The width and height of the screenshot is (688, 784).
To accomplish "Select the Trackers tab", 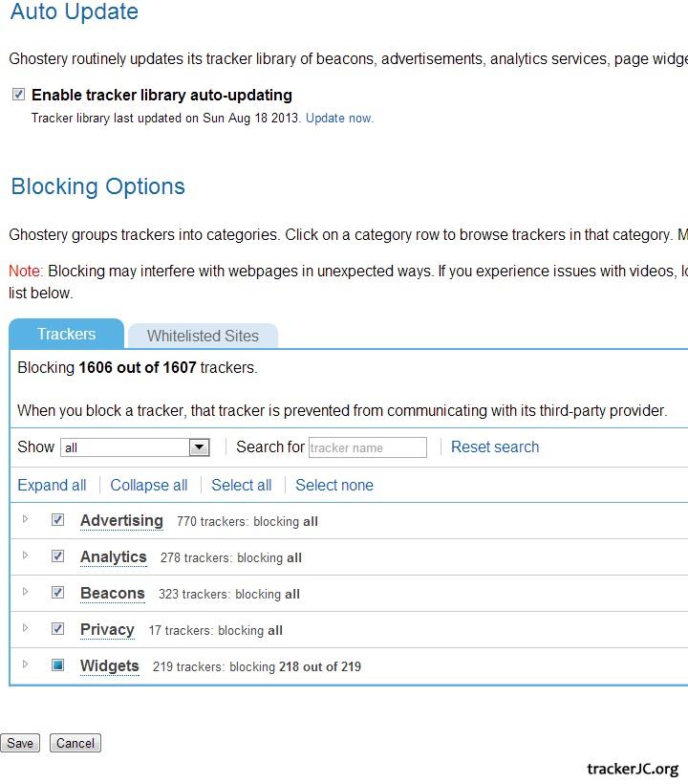I will coord(67,334).
